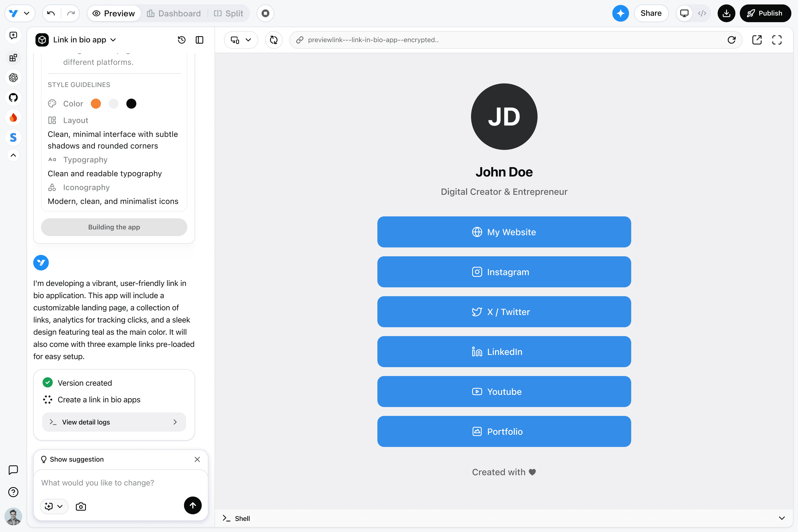
Task: Switch to code view toggle
Action: [x=702, y=13]
